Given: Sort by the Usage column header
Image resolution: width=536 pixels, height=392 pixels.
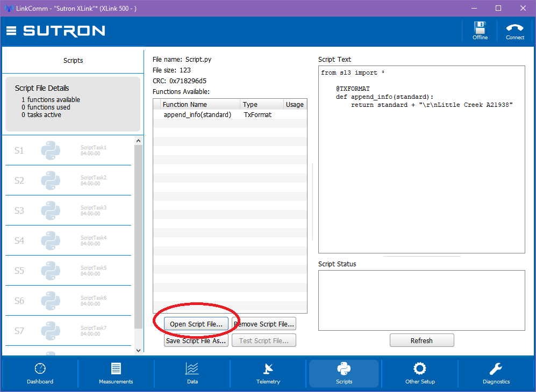Looking at the screenshot, I should (295, 105).
